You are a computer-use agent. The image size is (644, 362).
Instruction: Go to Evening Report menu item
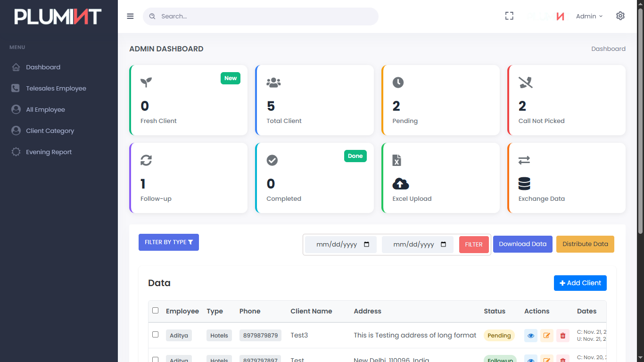click(x=49, y=152)
